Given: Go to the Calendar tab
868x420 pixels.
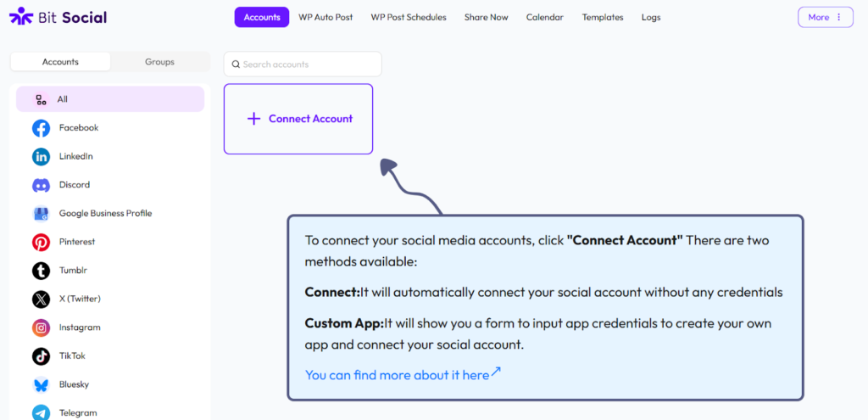Looking at the screenshot, I should 544,17.
